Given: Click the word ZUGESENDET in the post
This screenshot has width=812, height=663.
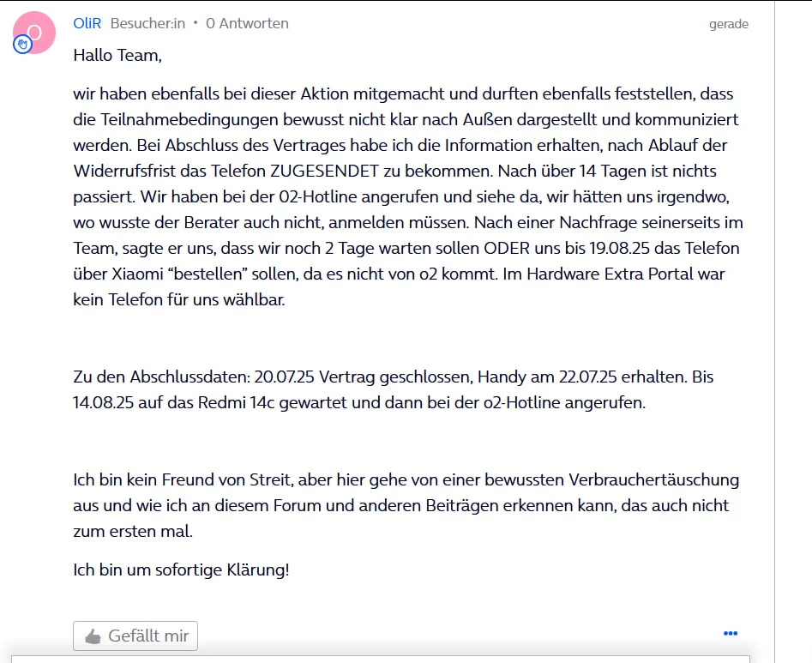Looking at the screenshot, I should (325, 171).
